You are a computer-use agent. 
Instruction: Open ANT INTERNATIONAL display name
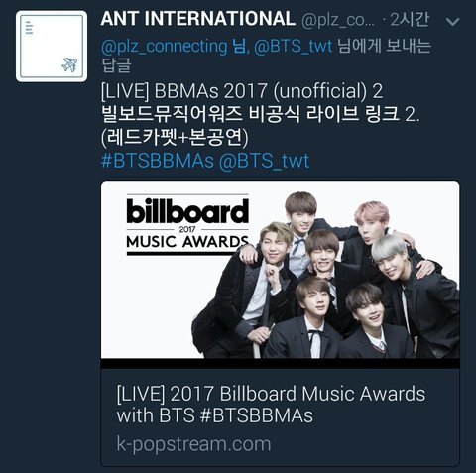pos(197,19)
